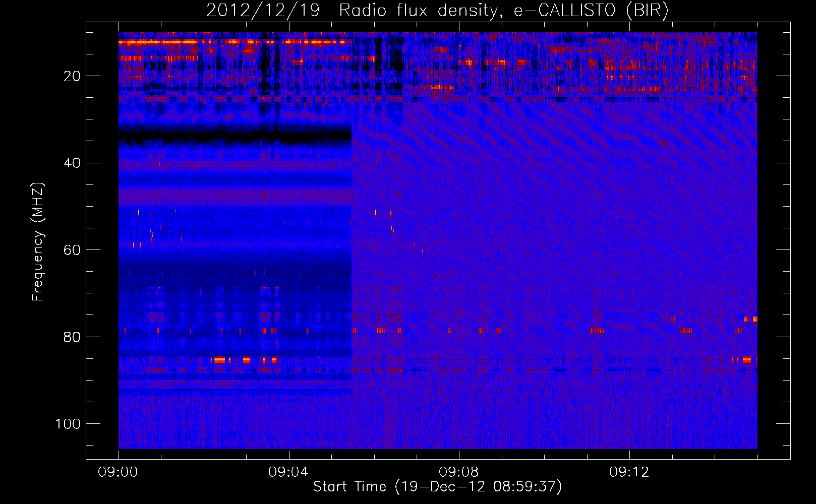Click the plot title 'Radio flux density, e-CALLISTO (BIR)'
Viewport: 816px width, 504px height.
(x=503, y=11)
